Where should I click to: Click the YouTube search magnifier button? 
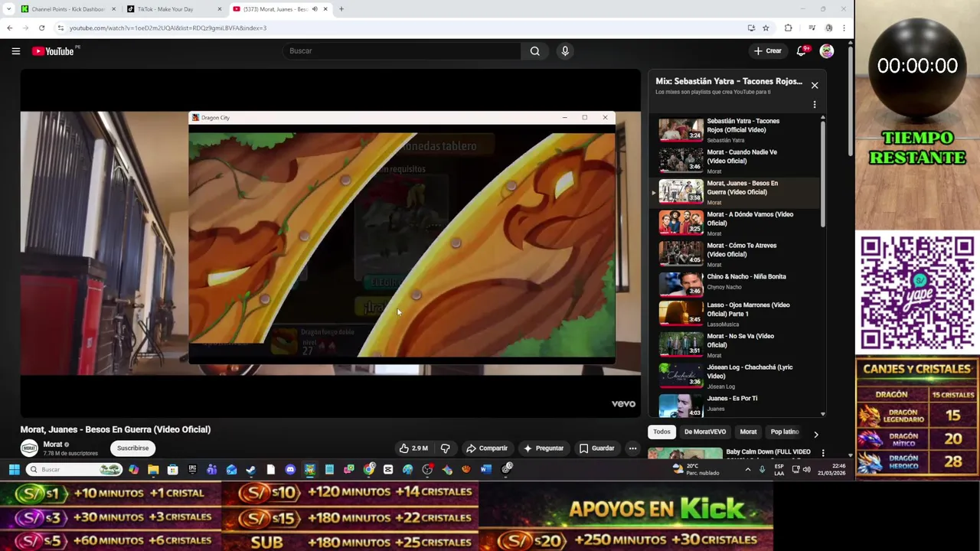pos(535,51)
